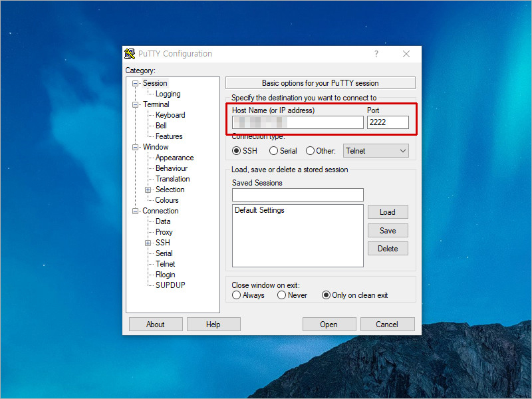
Task: Click the Open button to connect
Action: point(329,325)
